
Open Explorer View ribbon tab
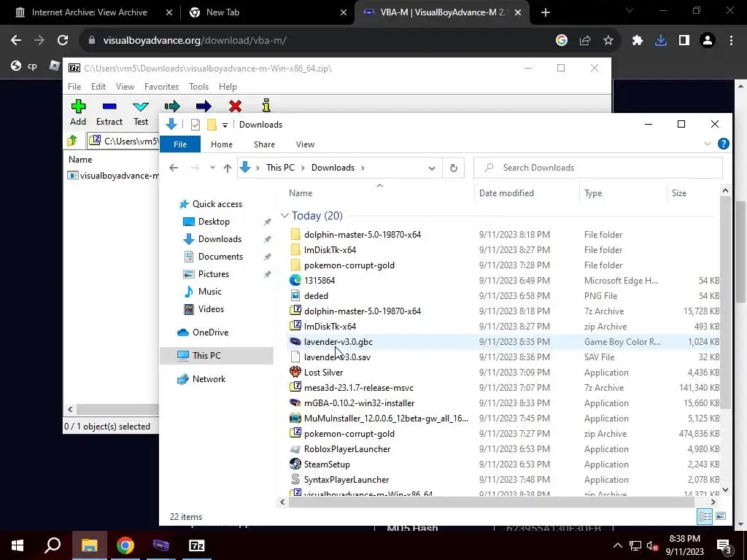tap(305, 144)
